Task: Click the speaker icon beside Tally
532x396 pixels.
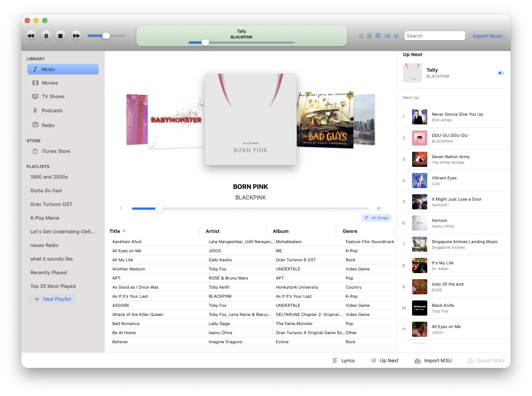Action: (x=501, y=73)
